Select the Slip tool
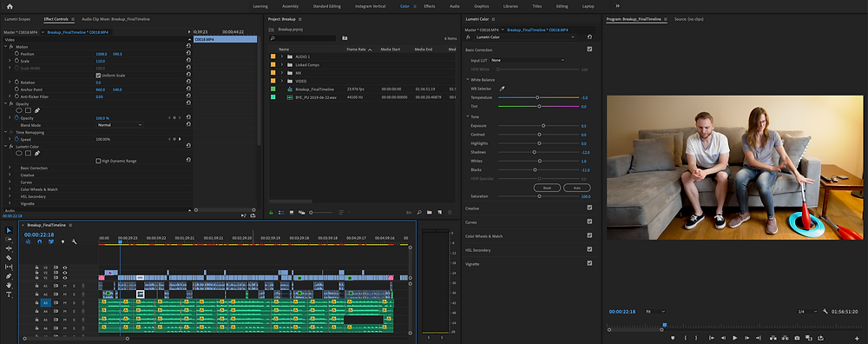This screenshot has height=344, width=868. point(9,267)
